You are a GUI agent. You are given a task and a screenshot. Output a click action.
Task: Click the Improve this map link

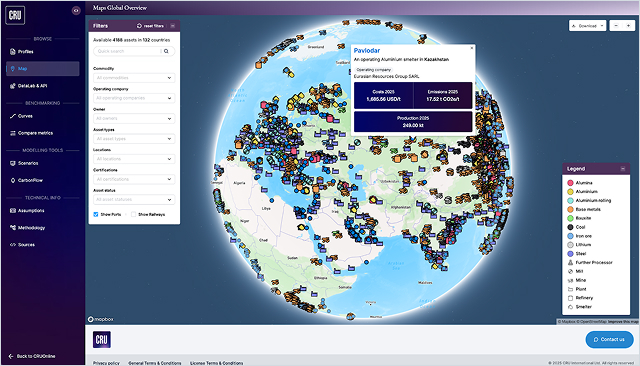(x=623, y=322)
